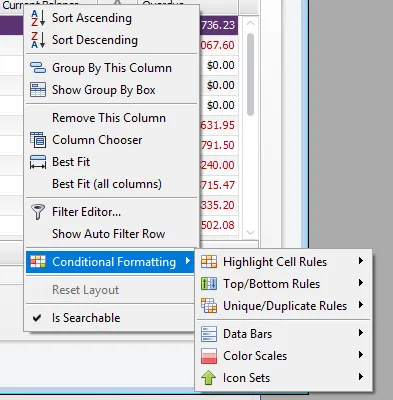The image size is (393, 400).
Task: Open Color Scales submenu entry
Action: [x=284, y=356]
